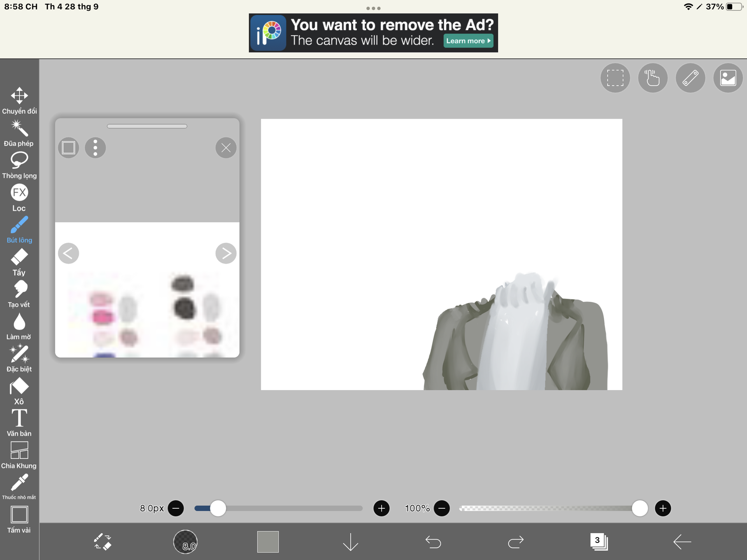Tap the square icon in reference window
This screenshot has width=747, height=560.
click(x=68, y=148)
